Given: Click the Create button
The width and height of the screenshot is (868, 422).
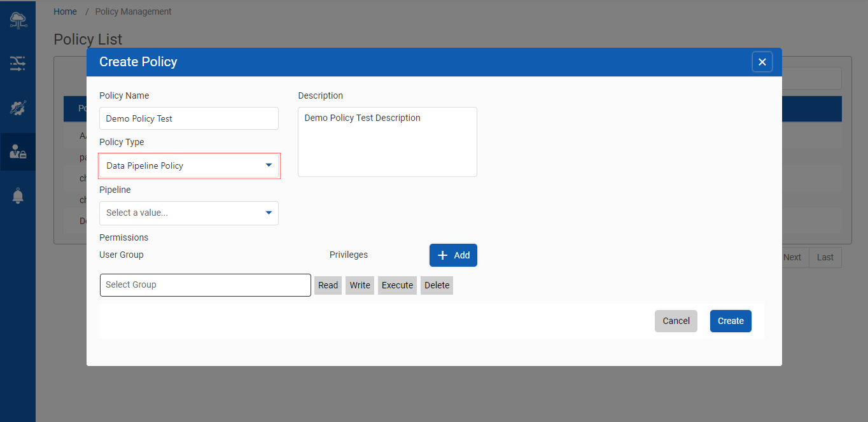Looking at the screenshot, I should tap(731, 321).
